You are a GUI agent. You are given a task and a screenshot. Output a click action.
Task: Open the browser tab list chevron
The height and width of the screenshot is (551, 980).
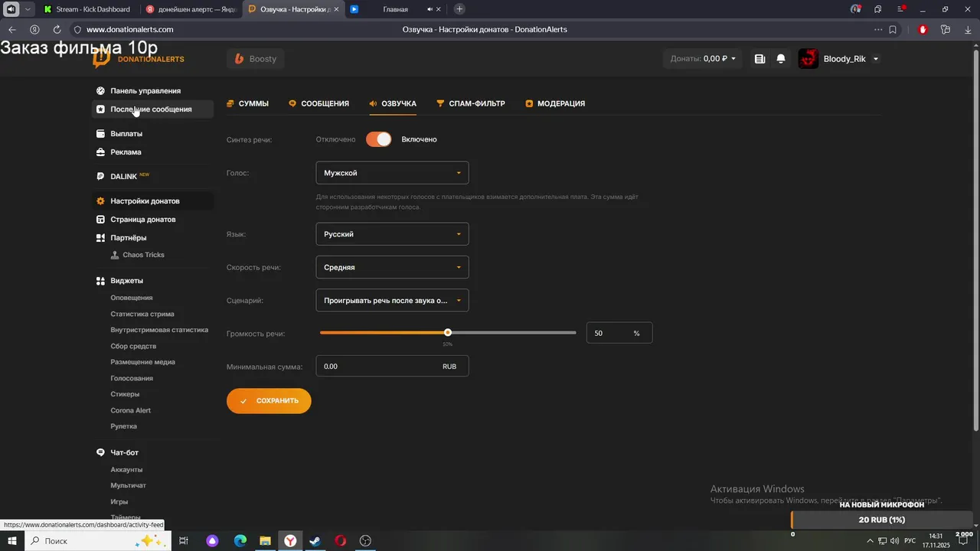[28, 9]
